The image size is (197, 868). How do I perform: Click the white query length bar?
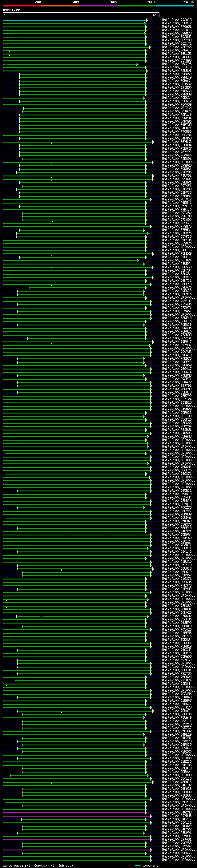point(81,13)
